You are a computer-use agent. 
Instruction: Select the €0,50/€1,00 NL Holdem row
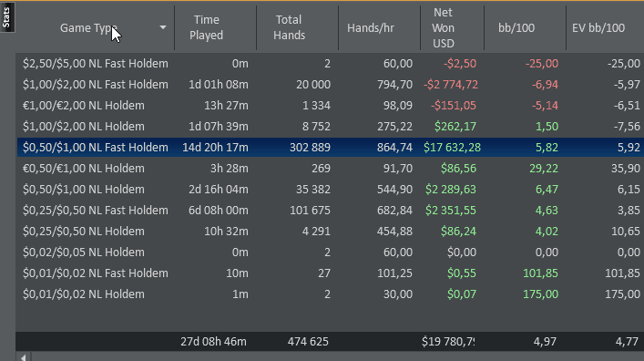coord(331,168)
